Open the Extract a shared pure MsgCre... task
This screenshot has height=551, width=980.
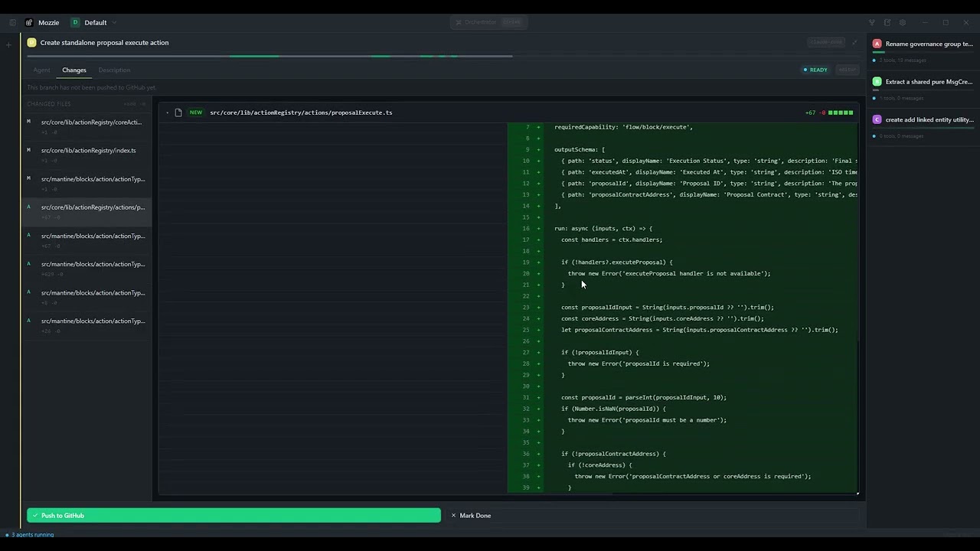point(929,82)
